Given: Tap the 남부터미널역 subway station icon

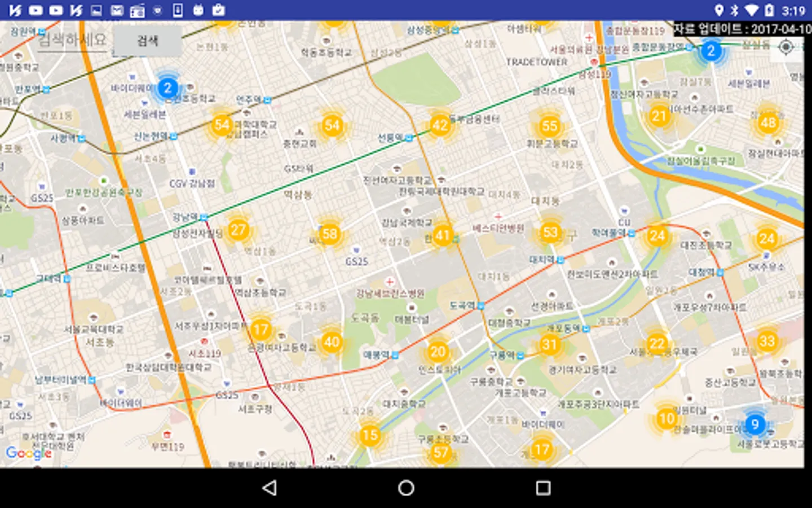Looking at the screenshot, I should click(92, 380).
